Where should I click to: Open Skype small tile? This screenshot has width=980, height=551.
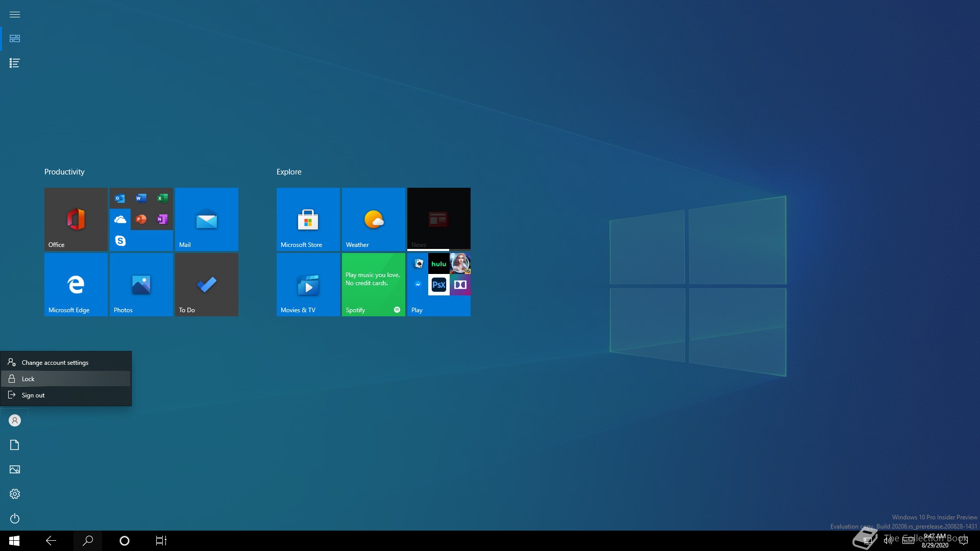tap(120, 240)
